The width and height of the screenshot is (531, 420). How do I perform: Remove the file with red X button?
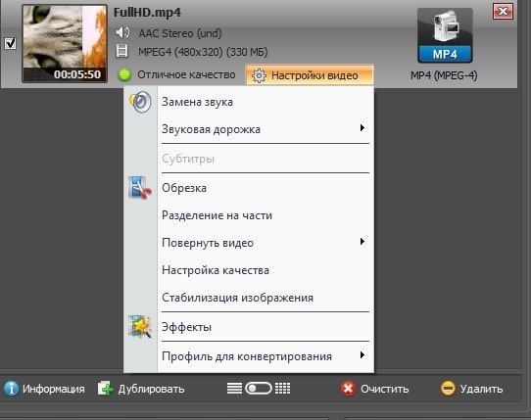[503, 12]
